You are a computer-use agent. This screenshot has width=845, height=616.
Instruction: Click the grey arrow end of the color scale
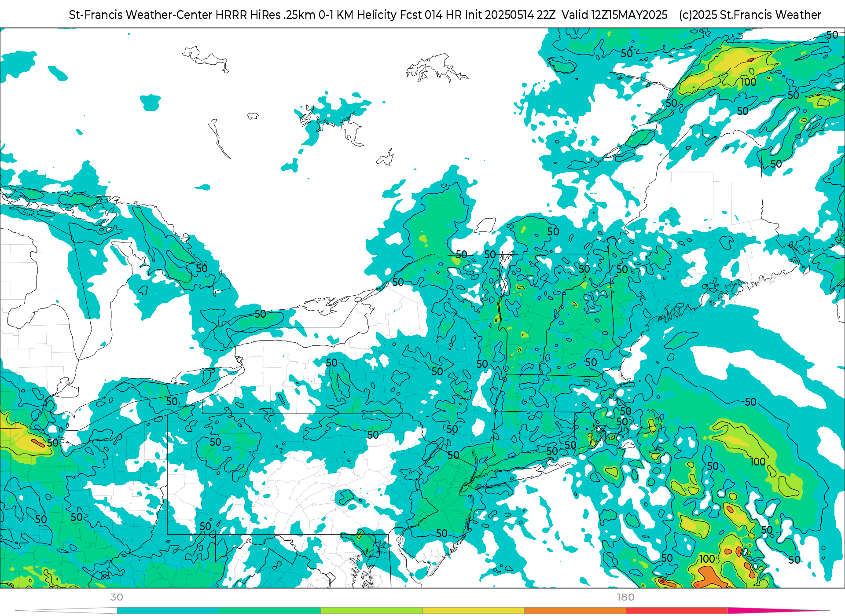[x=66, y=611]
